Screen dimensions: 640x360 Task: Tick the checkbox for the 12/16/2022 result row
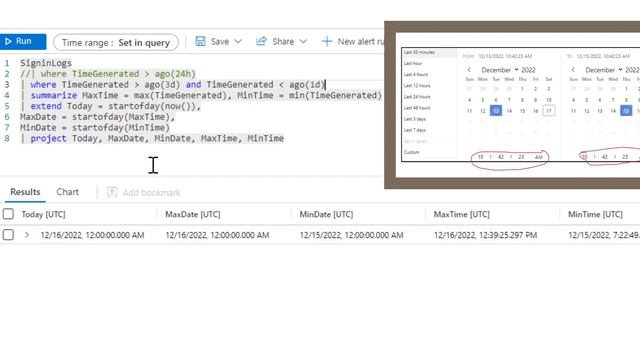[8, 235]
